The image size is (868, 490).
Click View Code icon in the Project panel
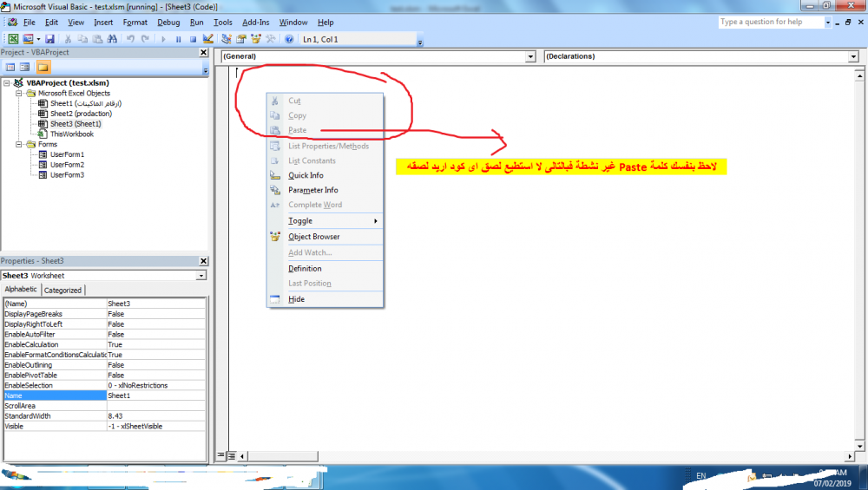[x=10, y=67]
